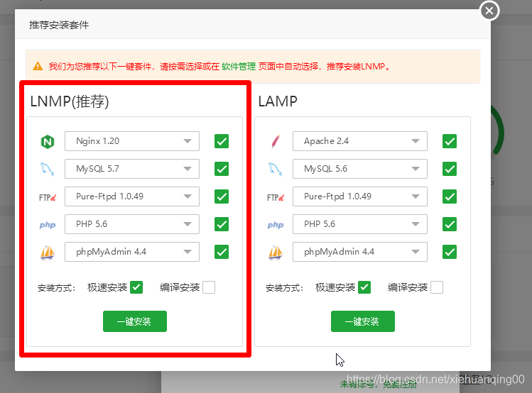This screenshot has width=532, height=393.
Task: Click 安装方式 label in LNMP panel
Action: coord(56,288)
